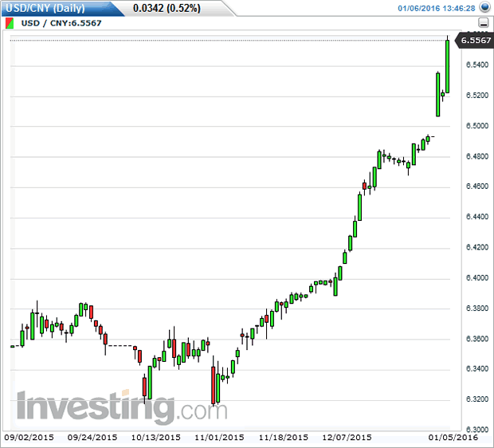Image resolution: width=494 pixels, height=448 pixels.
Task: Click the 6.4000 price axis label
Action: pyautogui.click(x=477, y=277)
